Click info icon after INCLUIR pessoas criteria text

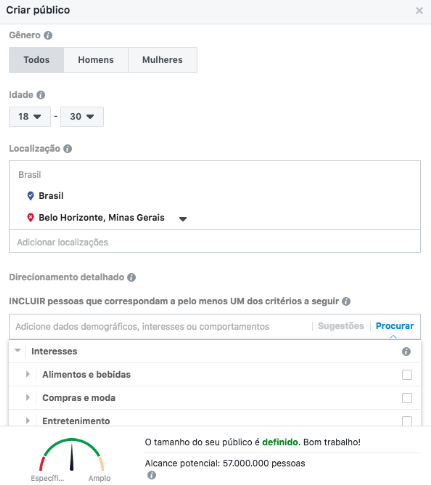click(346, 301)
